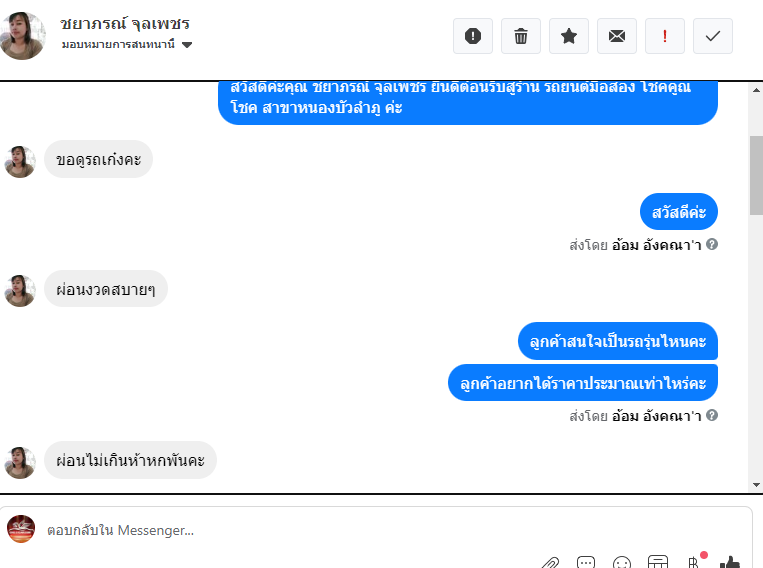Flag conversation priority with red exclamation icon
The height and width of the screenshot is (568, 763).
pyautogui.click(x=665, y=36)
